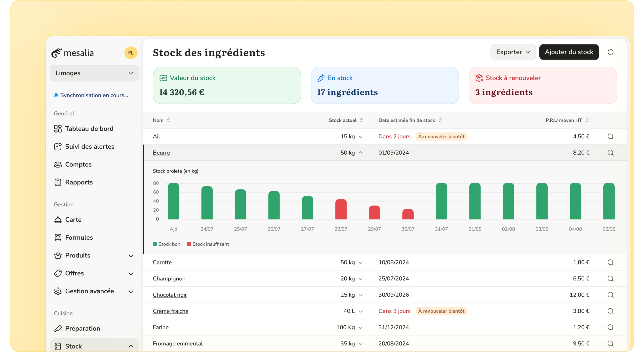
Task: Sort table by Nom column arrows
Action: coord(169,120)
